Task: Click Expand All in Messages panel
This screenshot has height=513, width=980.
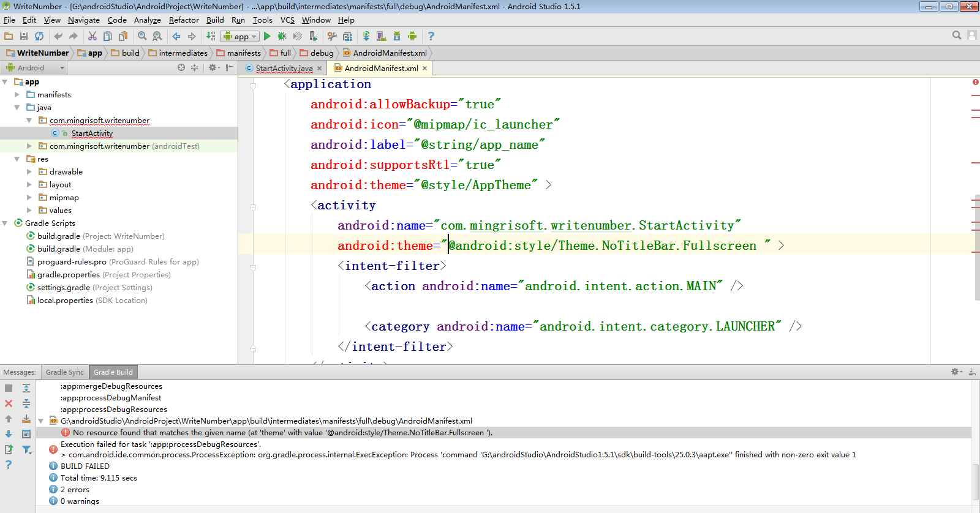Action: coord(26,388)
